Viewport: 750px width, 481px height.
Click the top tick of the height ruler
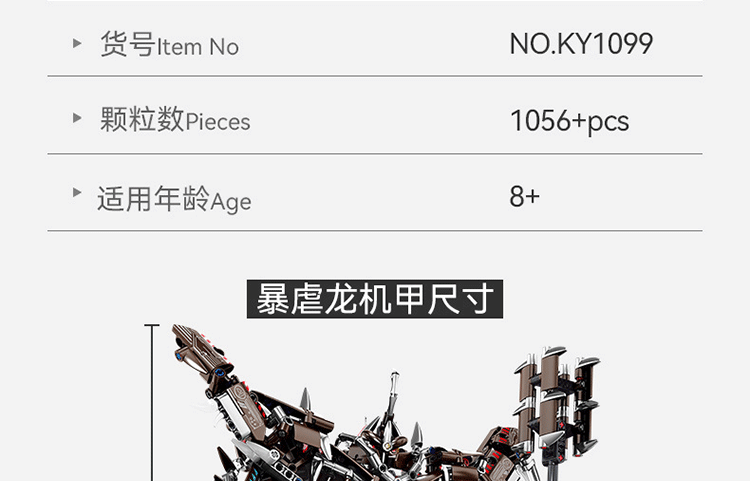[x=152, y=326]
